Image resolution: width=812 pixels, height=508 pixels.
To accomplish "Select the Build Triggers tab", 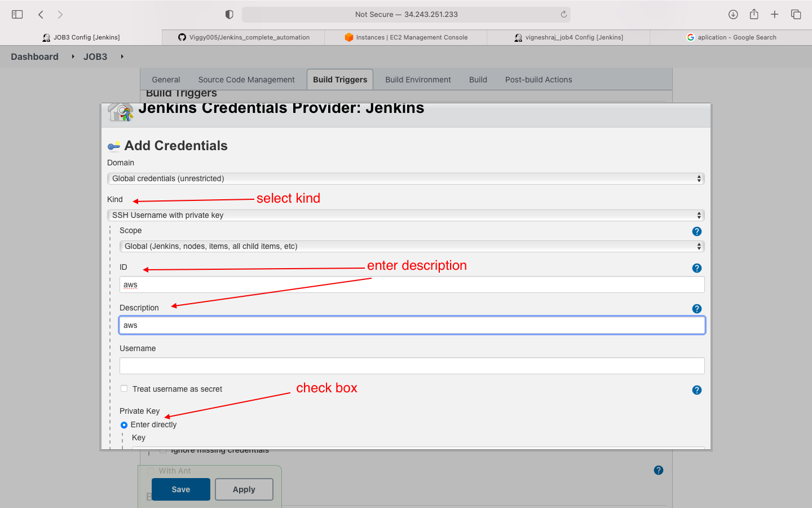I will point(340,80).
